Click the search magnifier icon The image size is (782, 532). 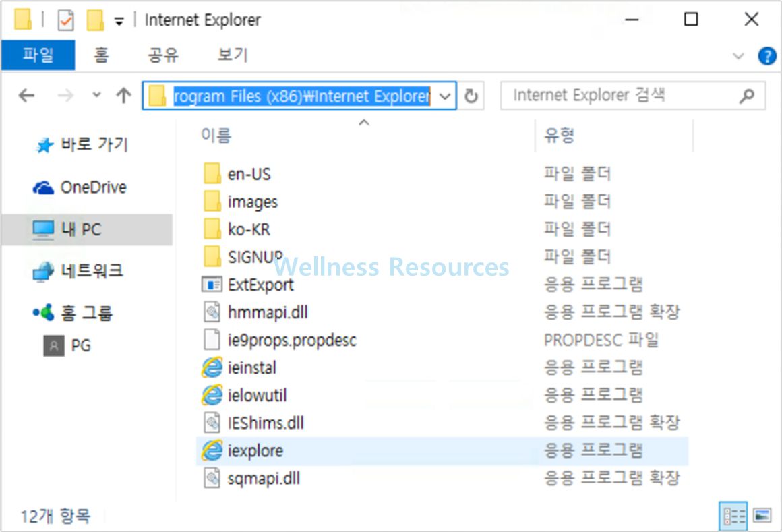click(746, 96)
